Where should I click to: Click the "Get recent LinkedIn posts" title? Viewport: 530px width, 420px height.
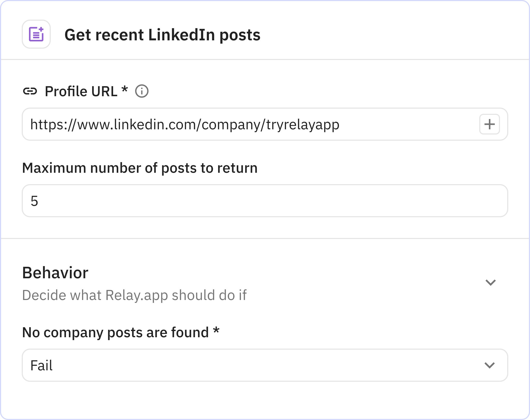click(x=162, y=35)
